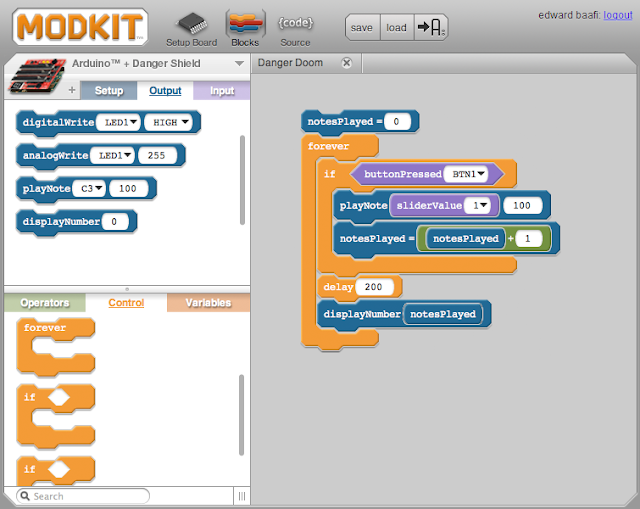Add a new component with plus icon

[72, 90]
